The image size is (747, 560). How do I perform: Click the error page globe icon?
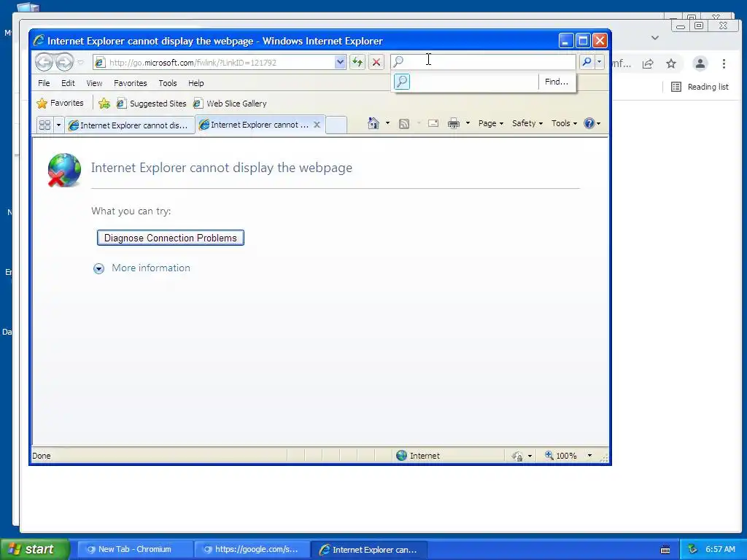tap(64, 170)
